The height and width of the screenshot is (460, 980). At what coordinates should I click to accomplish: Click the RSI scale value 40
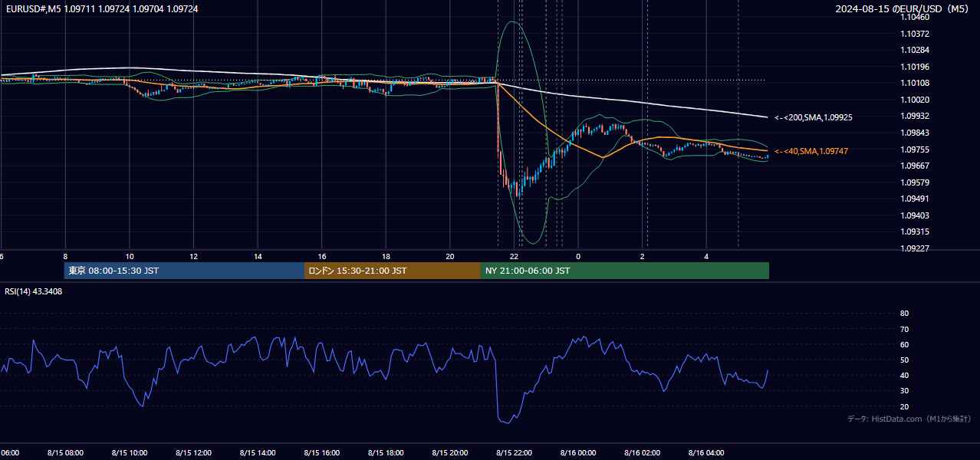(904, 376)
